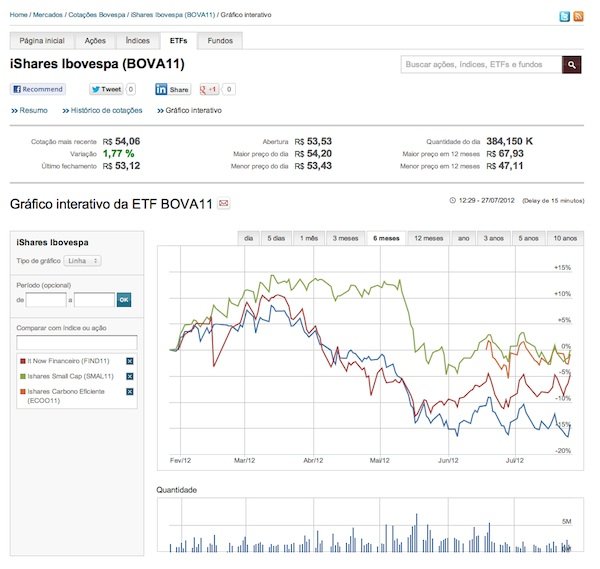
Task: Click the Google +1 button
Action: (x=209, y=89)
